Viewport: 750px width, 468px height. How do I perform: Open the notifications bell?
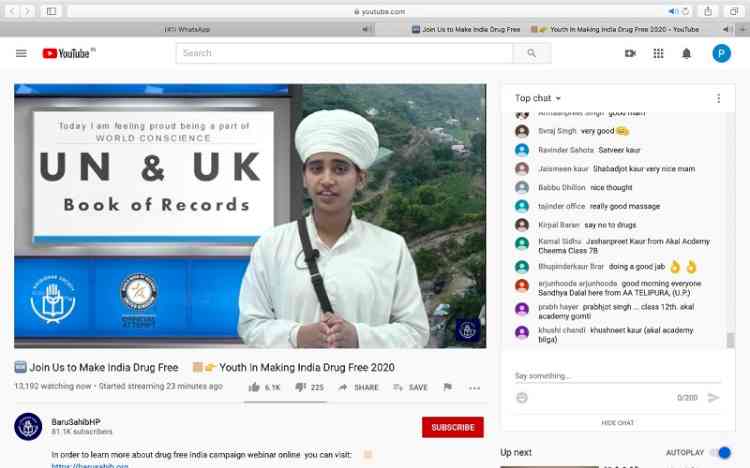(686, 53)
